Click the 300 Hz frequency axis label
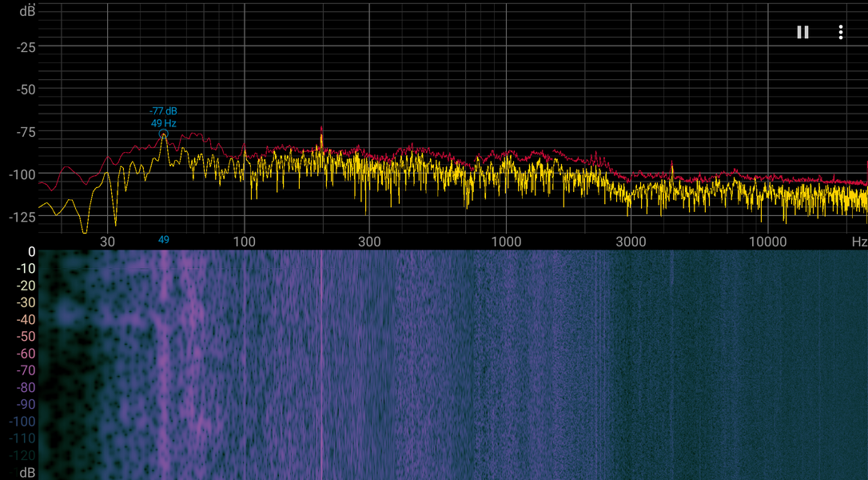This screenshot has width=868, height=480. point(369,242)
